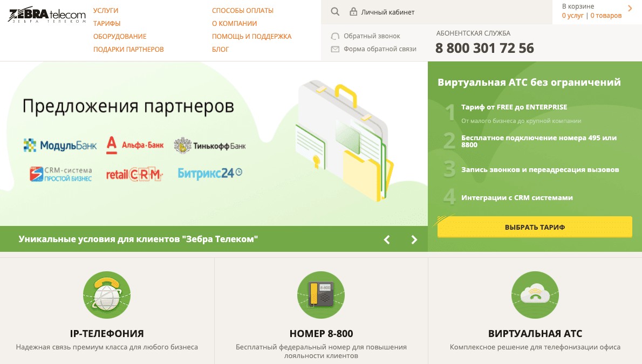Viewport: 642px width, 364px height.
Task: Click the Виртуальная АТС service heading
Action: click(x=535, y=334)
